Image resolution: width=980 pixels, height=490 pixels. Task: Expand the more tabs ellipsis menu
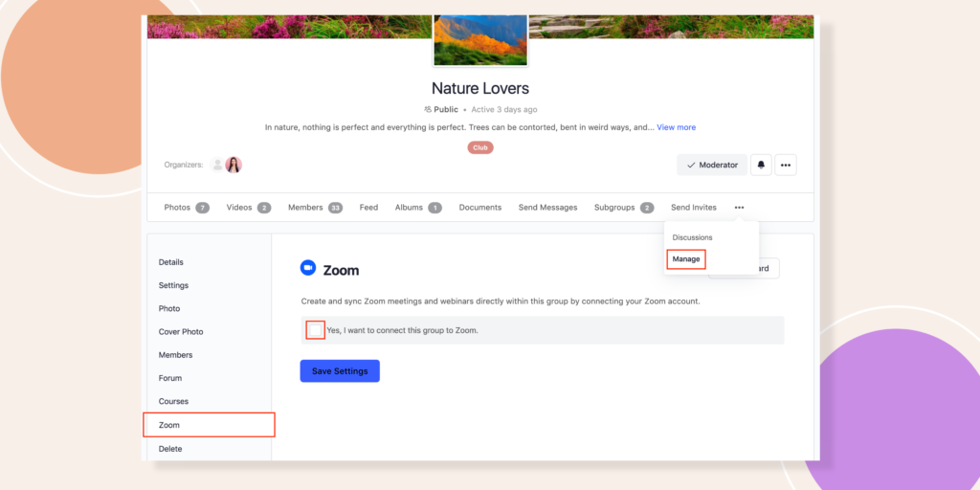739,208
